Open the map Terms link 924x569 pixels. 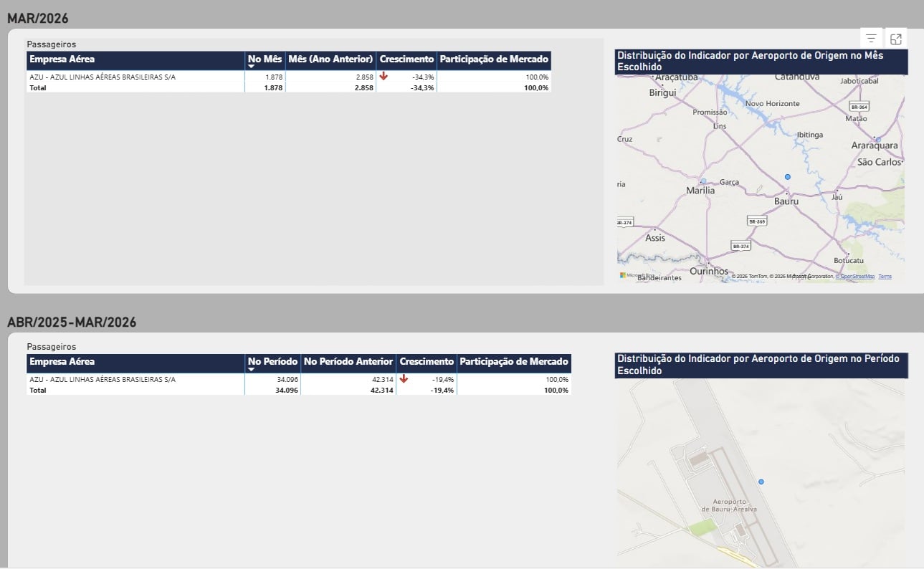click(x=885, y=277)
